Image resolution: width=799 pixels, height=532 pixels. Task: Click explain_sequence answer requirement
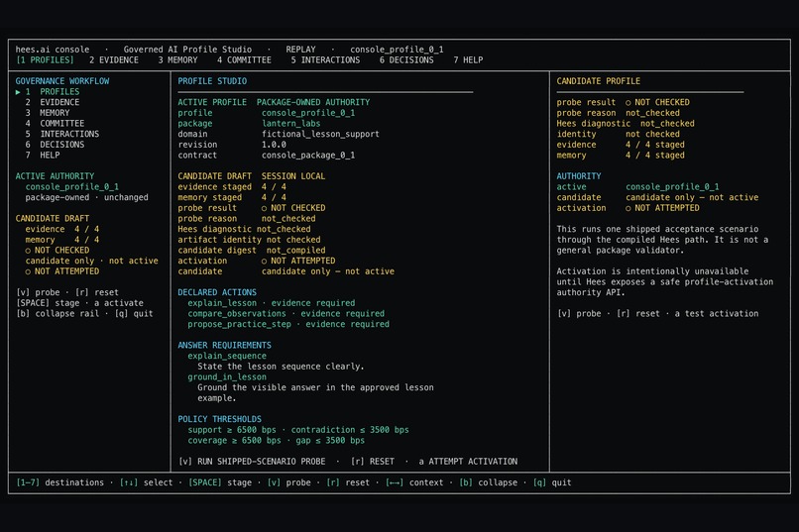click(x=227, y=356)
